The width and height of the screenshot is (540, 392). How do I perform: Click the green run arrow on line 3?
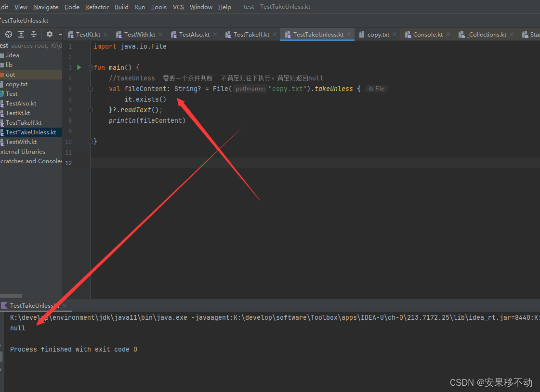pyautogui.click(x=79, y=67)
